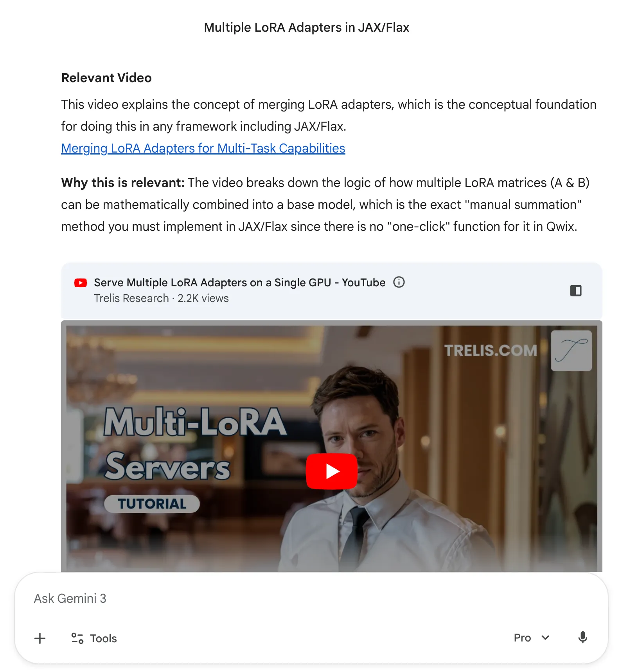Viewport: 629px width, 672px height.
Task: Click the red YouTube logo icon
Action: (x=81, y=283)
